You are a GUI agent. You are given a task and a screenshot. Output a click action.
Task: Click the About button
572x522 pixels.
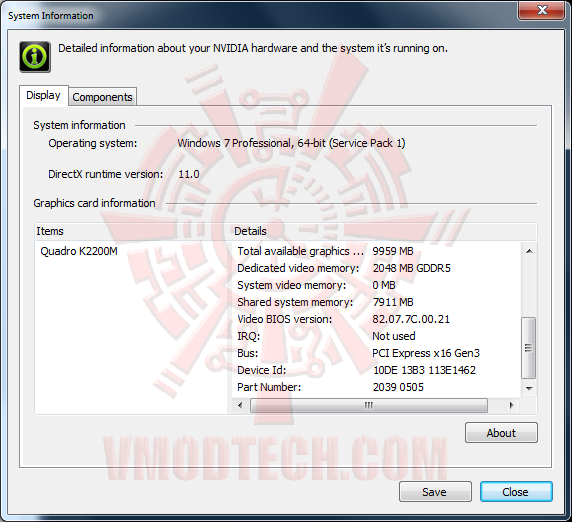click(x=501, y=433)
